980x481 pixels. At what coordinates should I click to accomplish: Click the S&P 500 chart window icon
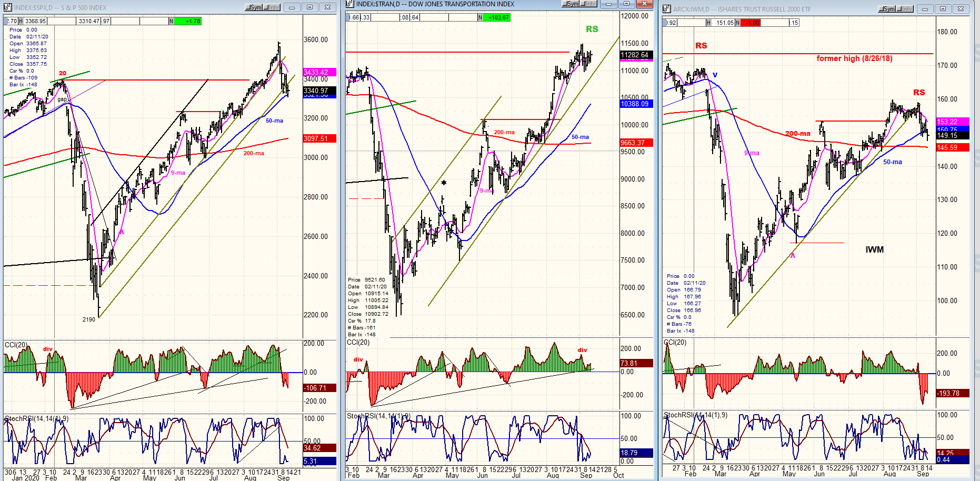coord(8,7)
